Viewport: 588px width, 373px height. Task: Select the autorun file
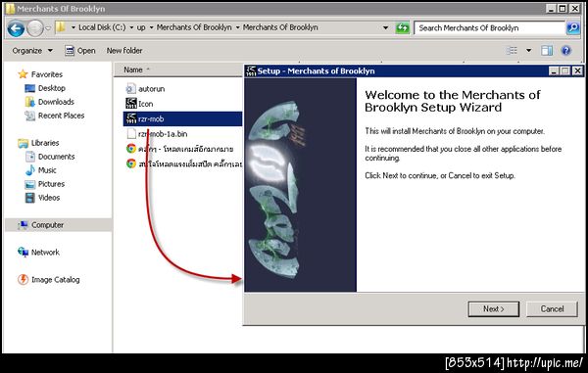coord(151,89)
